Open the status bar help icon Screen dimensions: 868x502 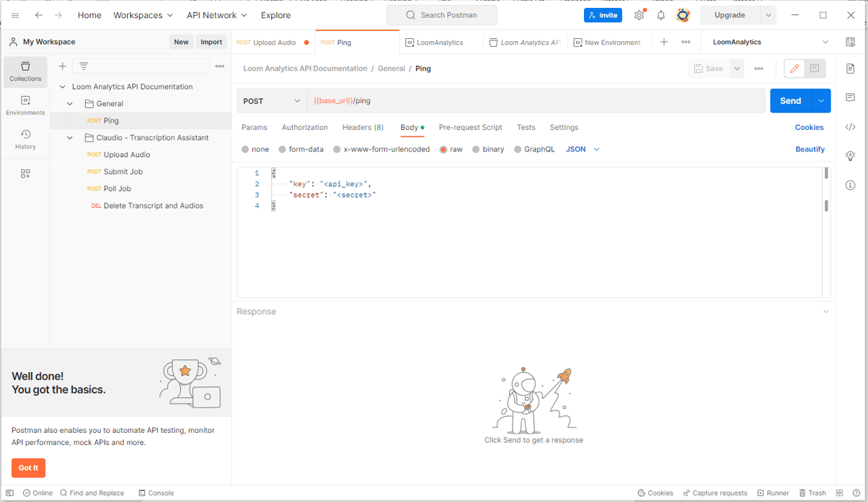coord(856,493)
